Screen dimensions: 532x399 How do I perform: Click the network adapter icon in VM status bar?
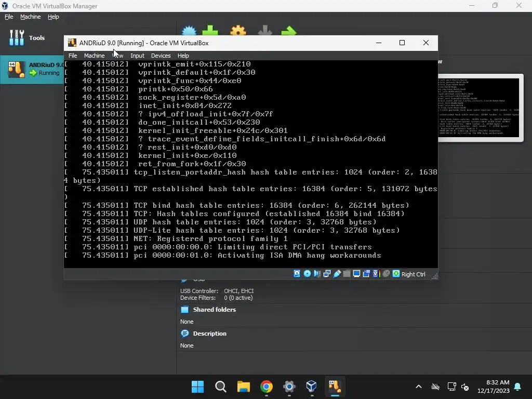tap(327, 274)
